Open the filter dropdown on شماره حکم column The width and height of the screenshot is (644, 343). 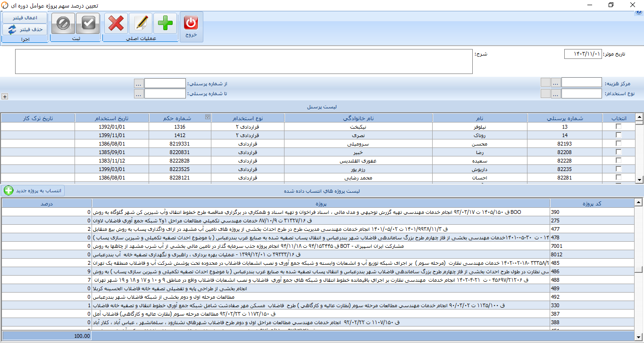[208, 117]
